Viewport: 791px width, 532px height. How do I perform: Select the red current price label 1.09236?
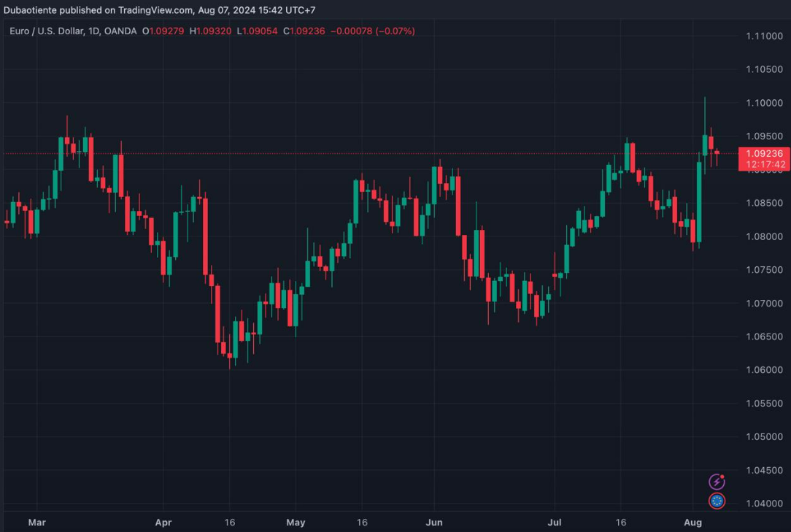click(x=764, y=153)
